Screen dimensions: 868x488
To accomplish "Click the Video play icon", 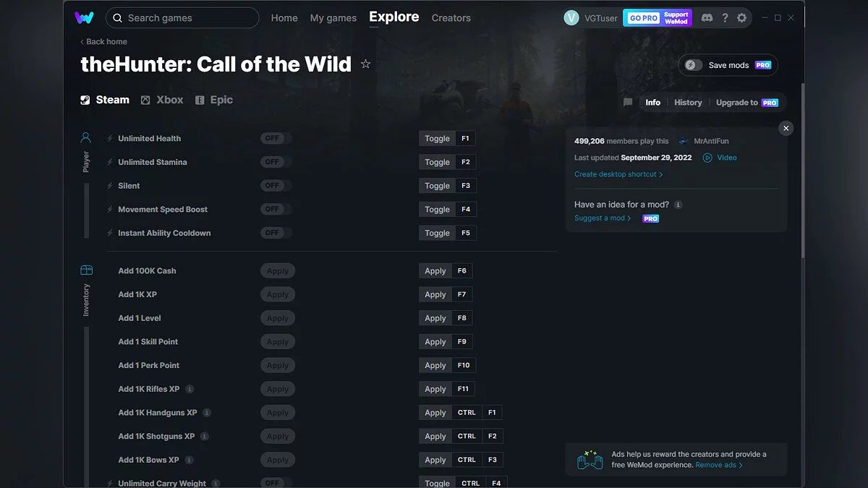I will pyautogui.click(x=707, y=157).
